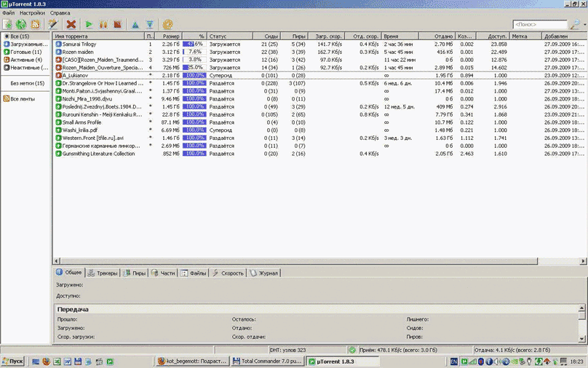Select Nozhi_Mira_1998.djvu torrent row

coord(319,99)
